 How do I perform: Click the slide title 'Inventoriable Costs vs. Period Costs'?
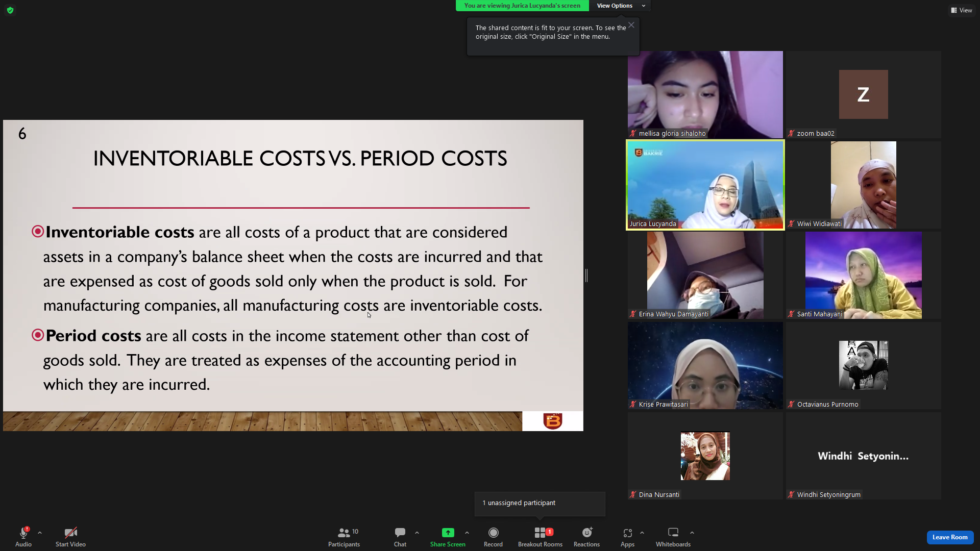click(300, 159)
